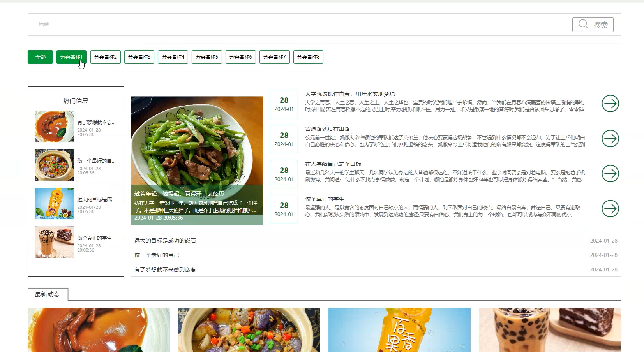Open eggplant claypot card in 最新动态
The width and height of the screenshot is (644, 352).
[249, 330]
